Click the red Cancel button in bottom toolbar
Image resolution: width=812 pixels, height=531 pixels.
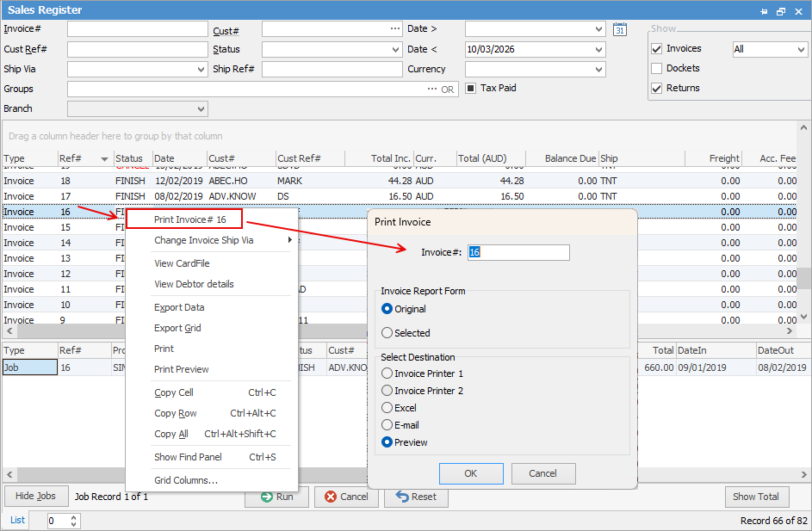coord(346,497)
